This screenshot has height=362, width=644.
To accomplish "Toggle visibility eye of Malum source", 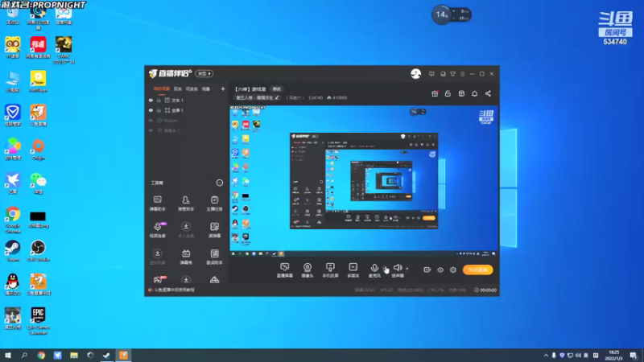I will click(x=151, y=121).
